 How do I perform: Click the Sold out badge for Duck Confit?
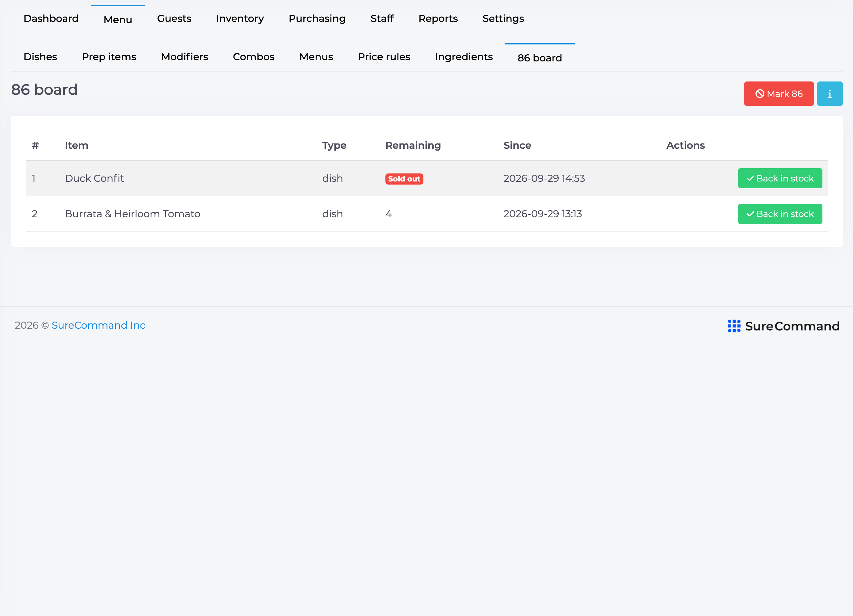pos(404,179)
